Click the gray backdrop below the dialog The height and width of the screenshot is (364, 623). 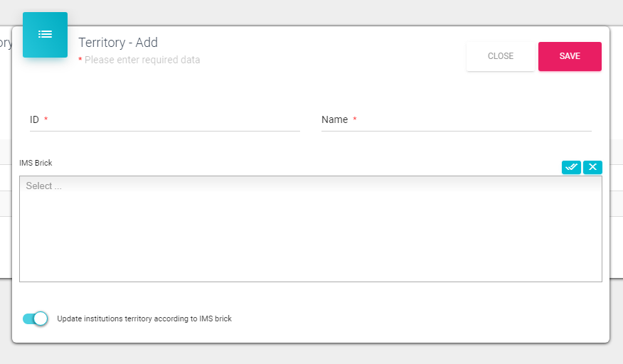coord(311,354)
